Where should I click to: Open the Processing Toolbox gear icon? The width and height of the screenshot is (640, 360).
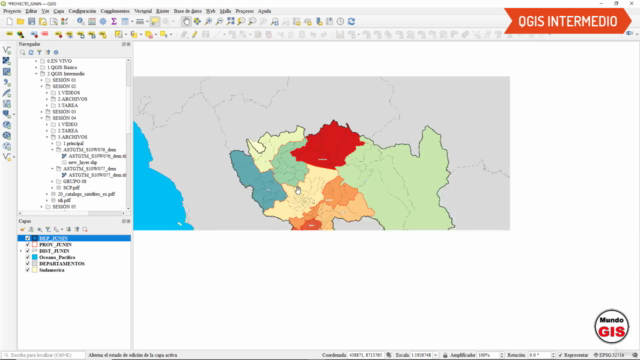coord(103,21)
